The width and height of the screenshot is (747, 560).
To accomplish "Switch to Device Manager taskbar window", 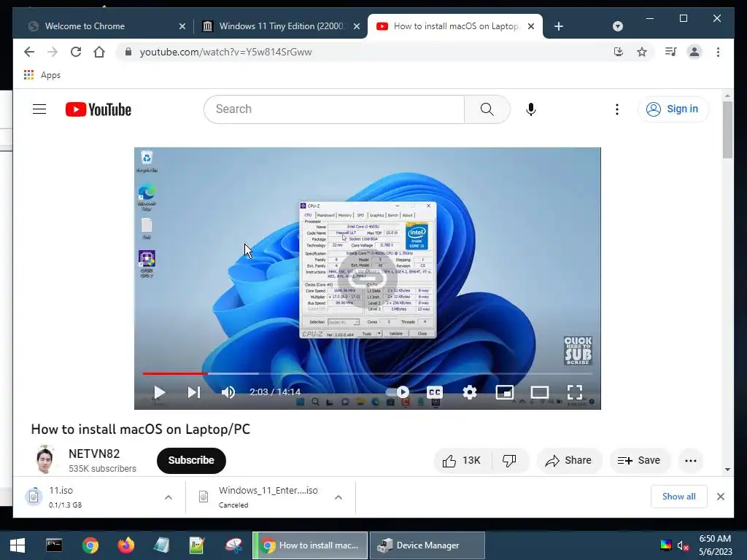I will tap(427, 545).
